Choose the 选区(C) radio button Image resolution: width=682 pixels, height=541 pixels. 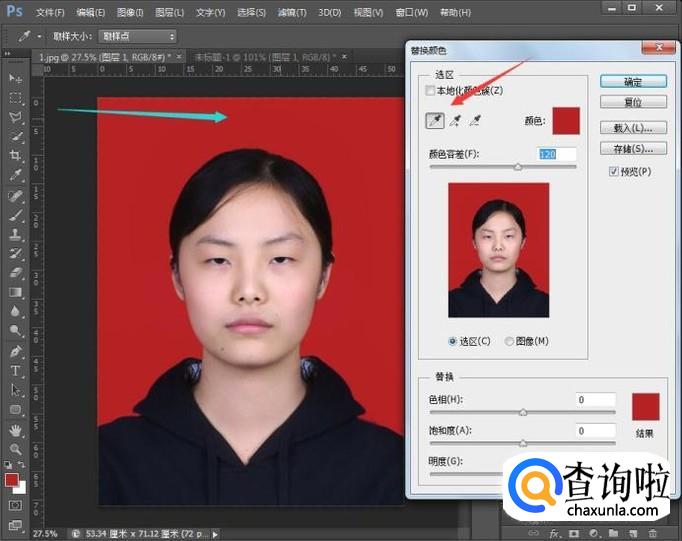pyautogui.click(x=454, y=341)
